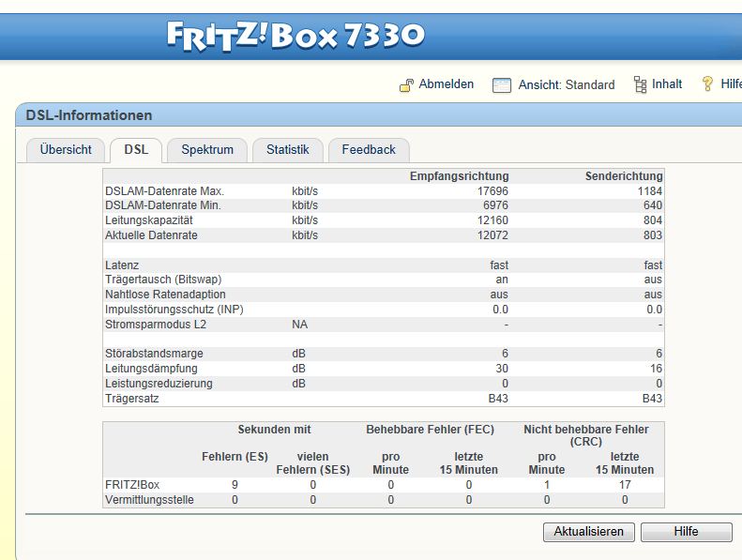The height and width of the screenshot is (560, 742).
Task: Open the Statistik tab
Action: (x=288, y=149)
